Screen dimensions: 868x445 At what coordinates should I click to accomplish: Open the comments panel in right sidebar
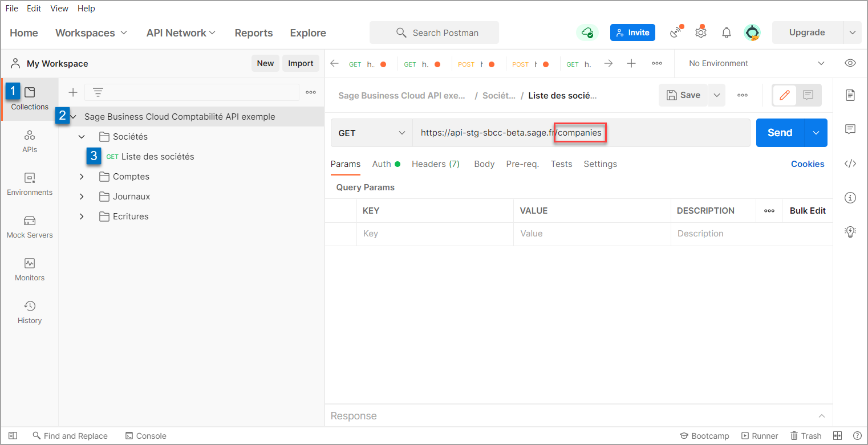coord(850,129)
